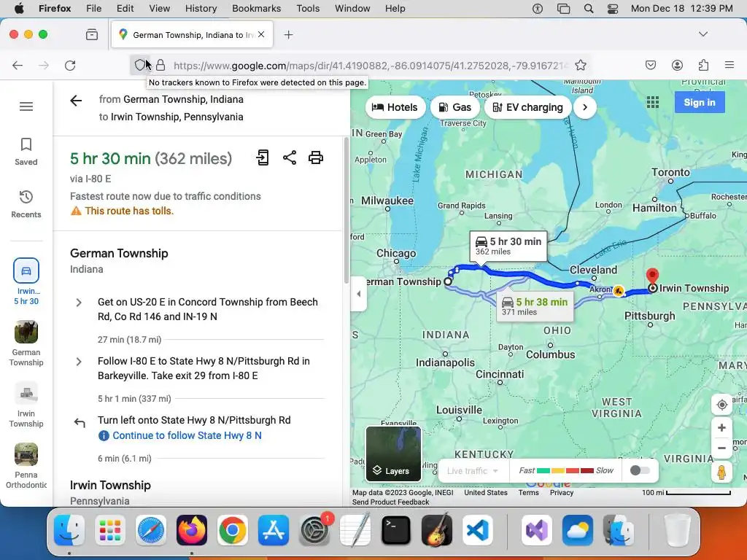
Task: Search for Hotels along route
Action: (395, 107)
